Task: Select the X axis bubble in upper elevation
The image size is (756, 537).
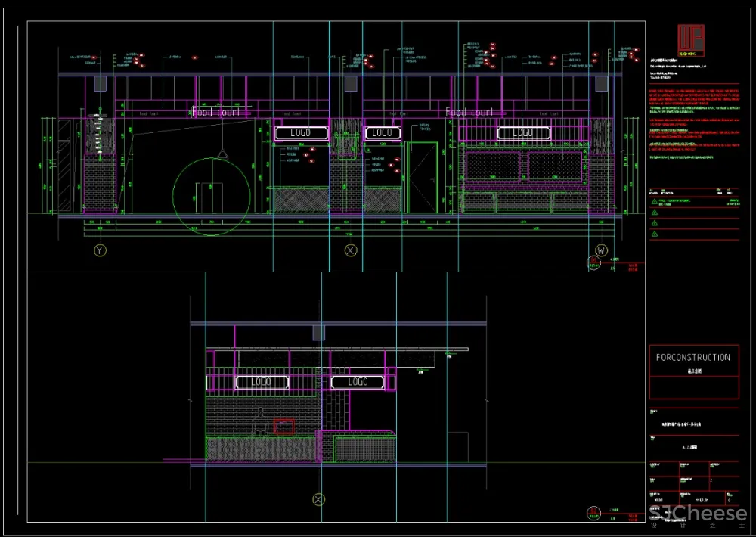Action: [350, 250]
